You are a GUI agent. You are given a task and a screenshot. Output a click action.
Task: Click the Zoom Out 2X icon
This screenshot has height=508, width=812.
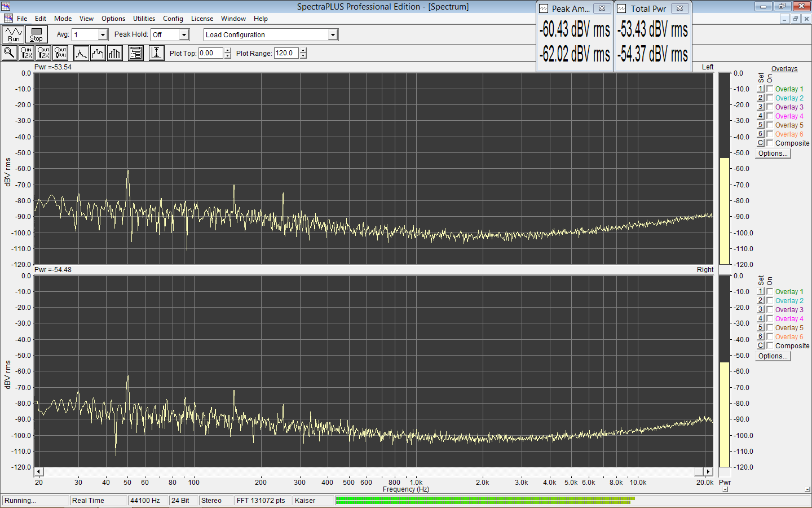click(x=43, y=53)
